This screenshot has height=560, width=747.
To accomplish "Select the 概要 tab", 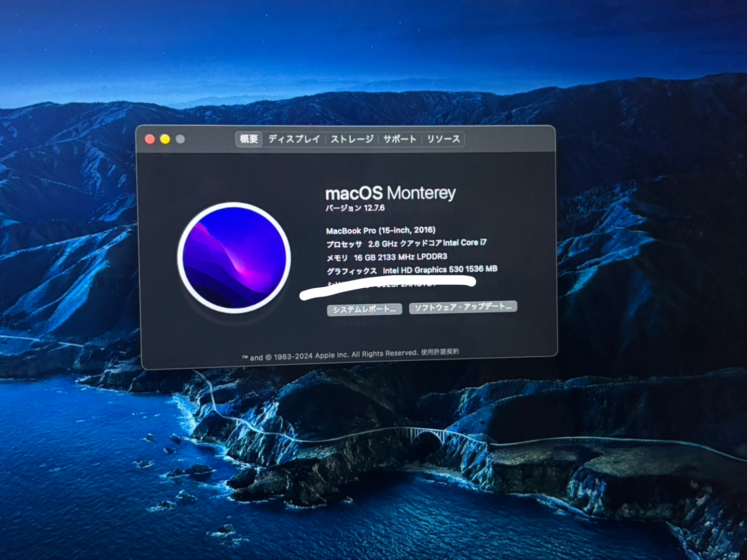I will point(249,139).
